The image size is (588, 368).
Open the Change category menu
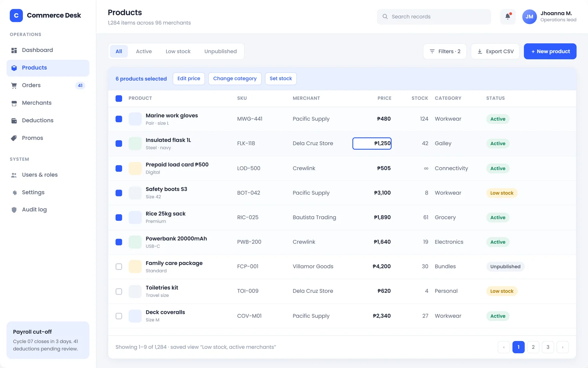point(235,79)
